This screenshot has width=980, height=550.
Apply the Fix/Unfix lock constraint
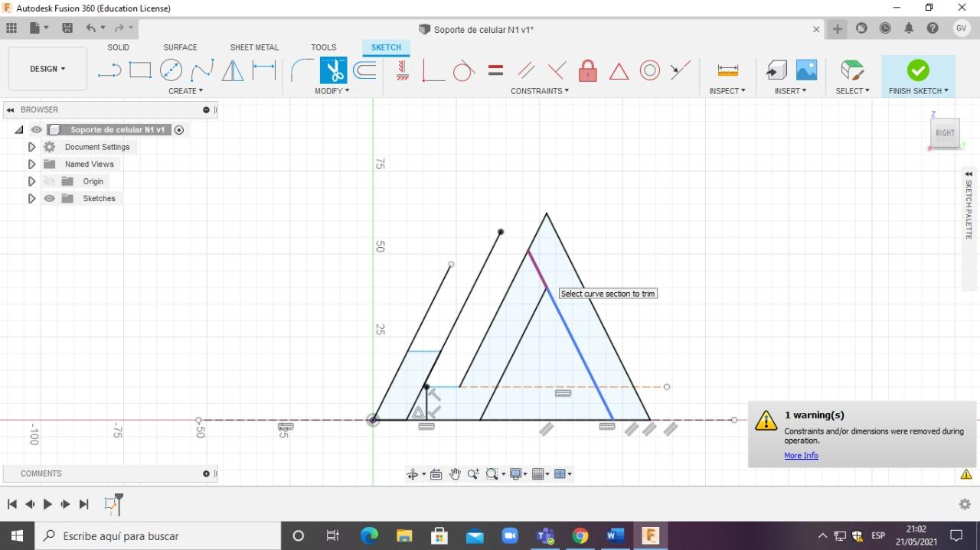tap(588, 70)
